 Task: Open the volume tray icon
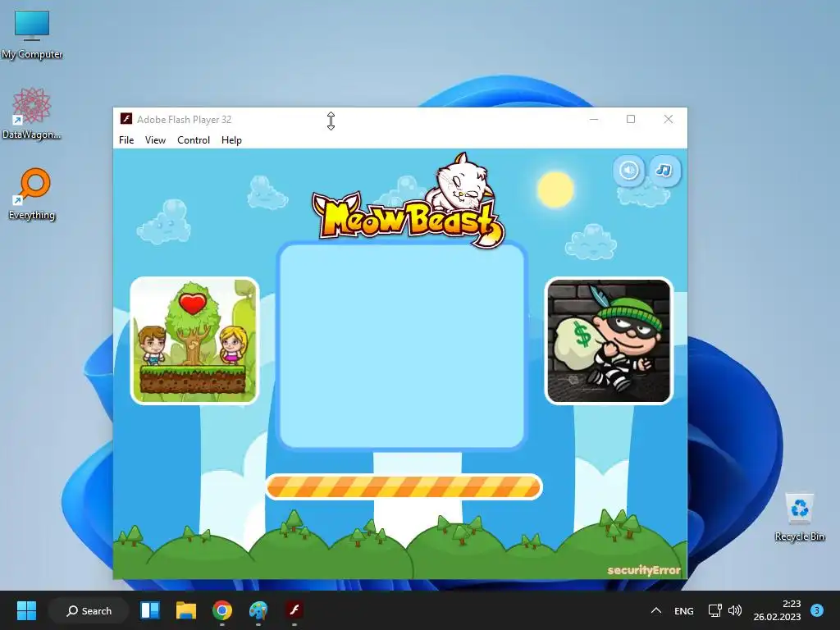point(735,610)
